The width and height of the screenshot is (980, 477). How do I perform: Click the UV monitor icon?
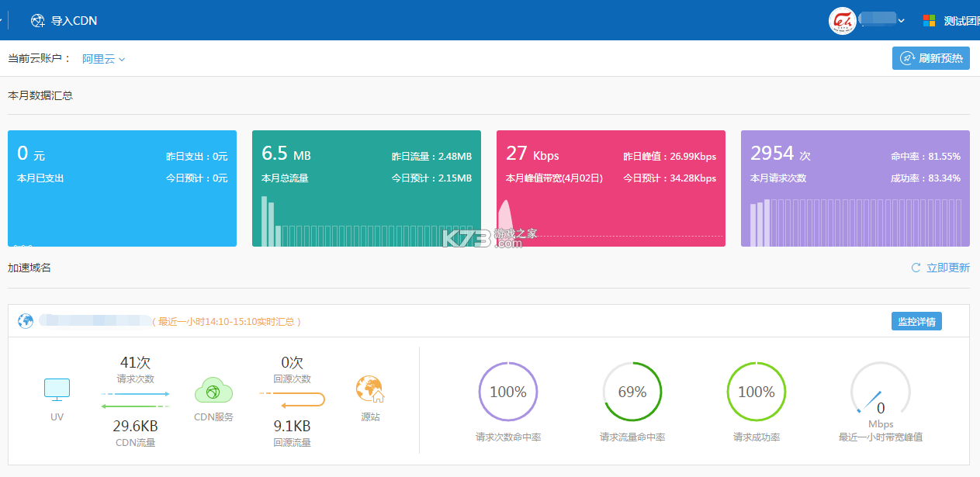coord(57,390)
